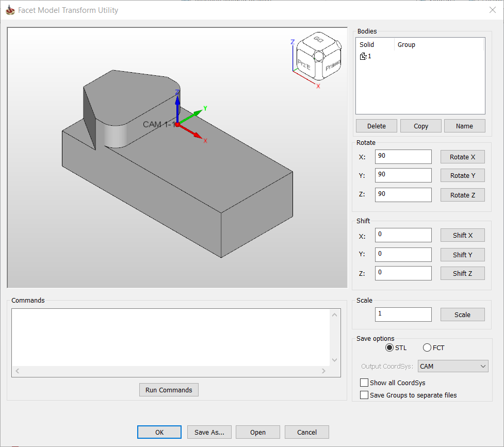
Task: Click the Solid column header
Action: pyautogui.click(x=367, y=45)
